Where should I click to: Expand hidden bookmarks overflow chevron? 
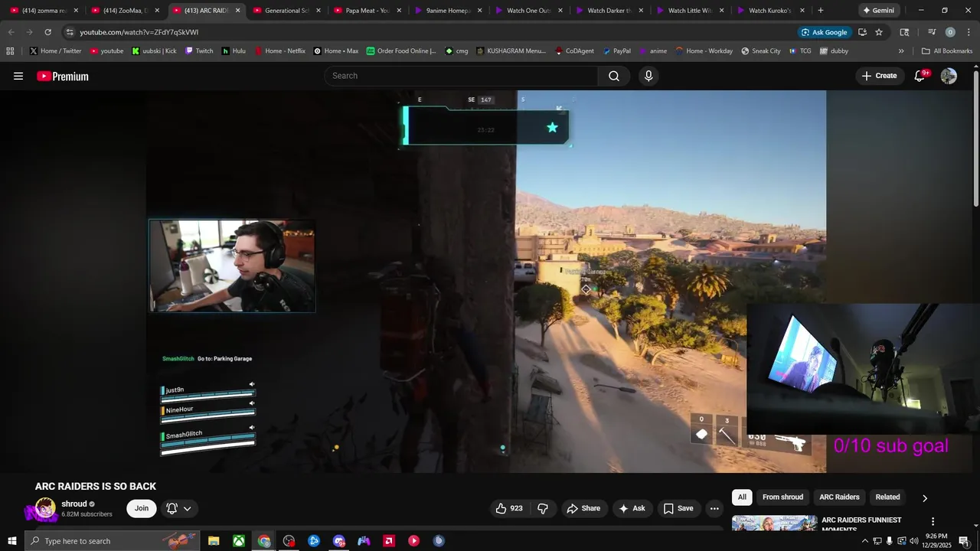click(901, 51)
